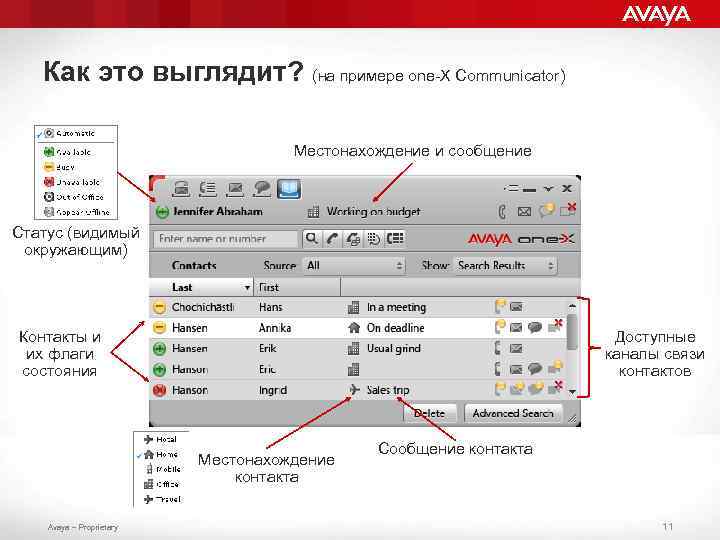Click the Advanced Search button

point(513,413)
